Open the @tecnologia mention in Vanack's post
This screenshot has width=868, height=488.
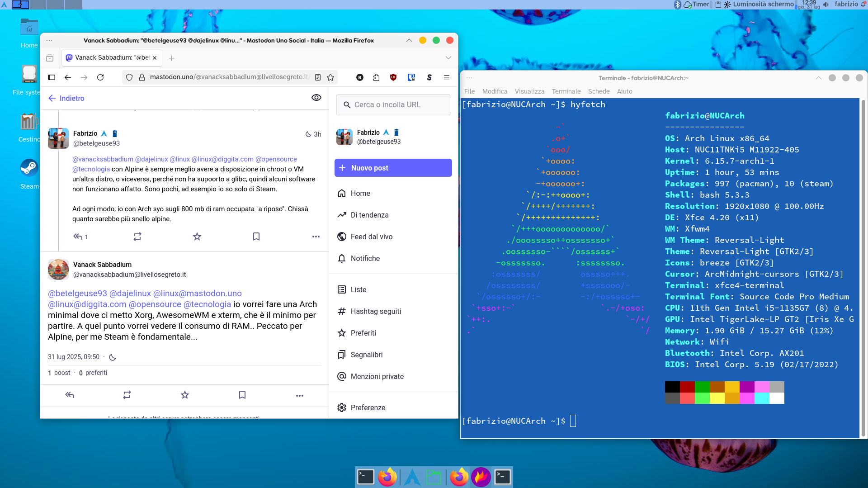coord(208,304)
